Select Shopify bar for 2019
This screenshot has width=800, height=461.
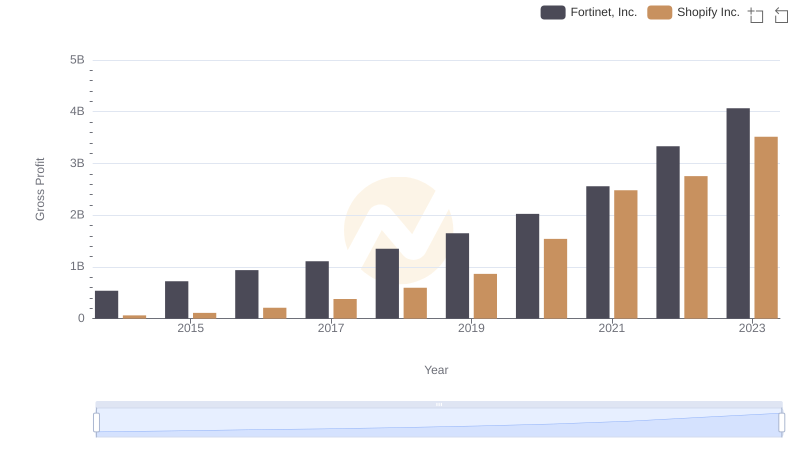tap(485, 296)
